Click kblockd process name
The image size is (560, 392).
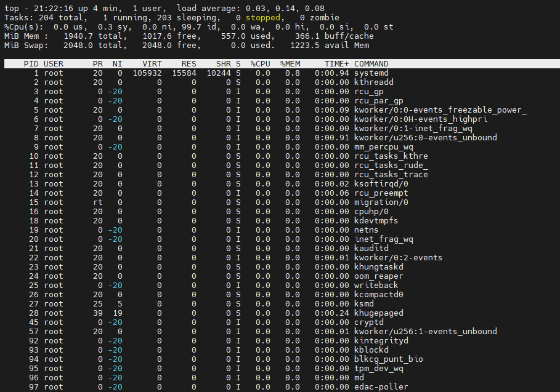[371, 350]
